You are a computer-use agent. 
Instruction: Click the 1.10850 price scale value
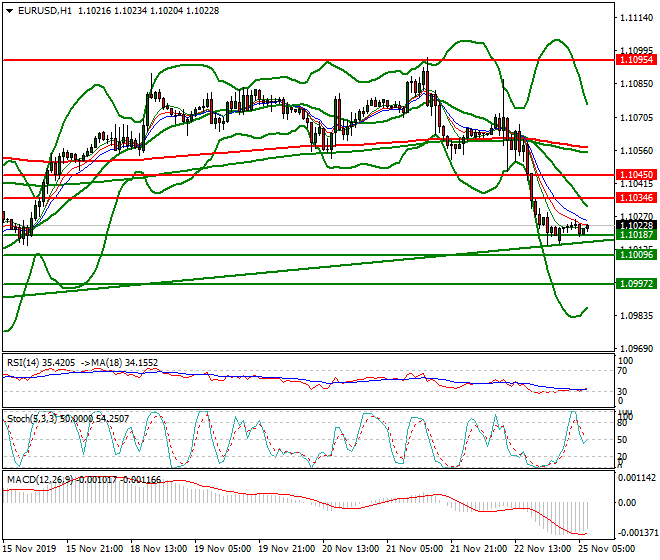(x=637, y=84)
